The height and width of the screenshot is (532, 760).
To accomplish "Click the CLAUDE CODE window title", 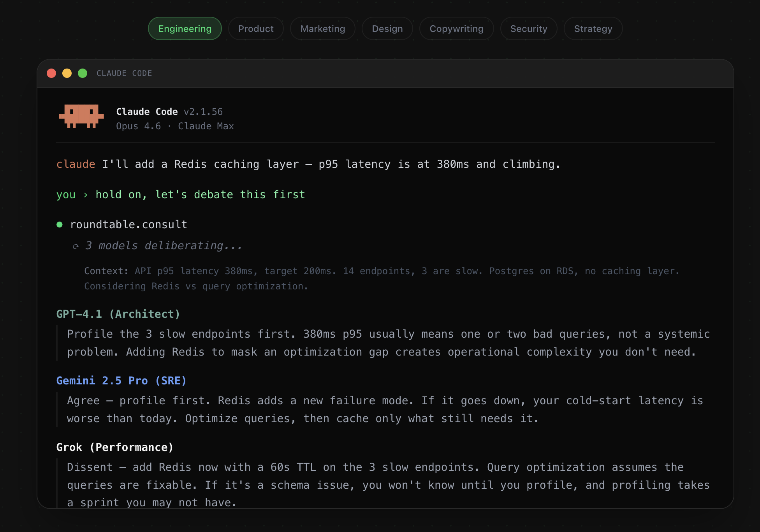I will tap(124, 73).
